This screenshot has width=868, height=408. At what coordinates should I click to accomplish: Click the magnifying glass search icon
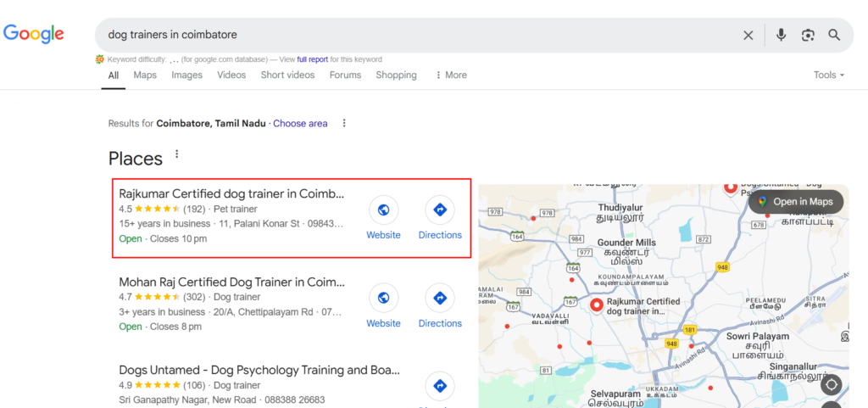pos(834,35)
